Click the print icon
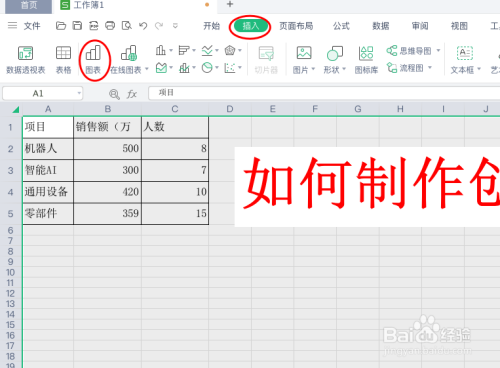500x368 pixels. 110,25
